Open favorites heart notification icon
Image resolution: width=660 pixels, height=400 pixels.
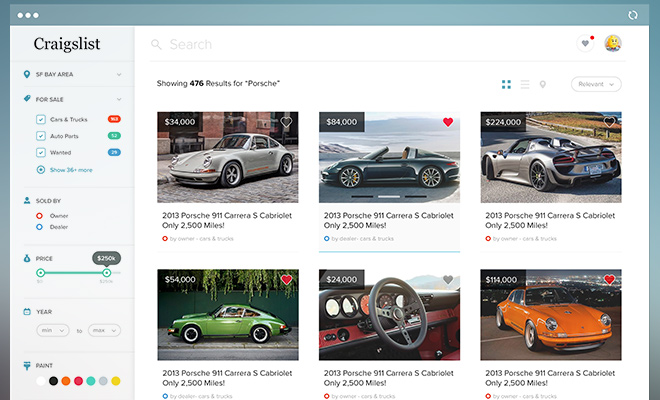tap(585, 43)
